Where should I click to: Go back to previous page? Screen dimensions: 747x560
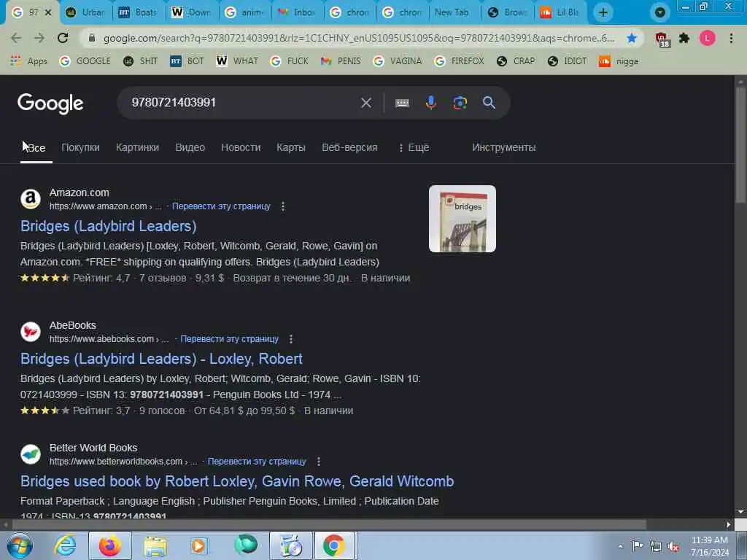[x=16, y=38]
